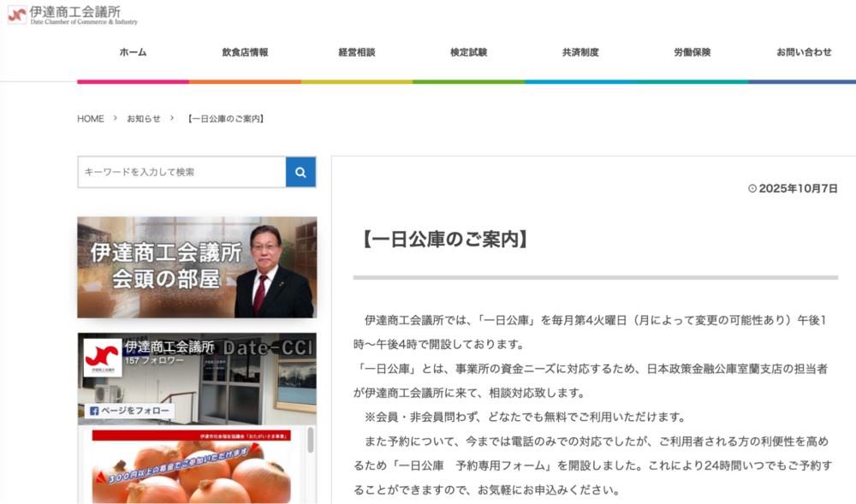Focus the keyword search input field

coord(181,172)
